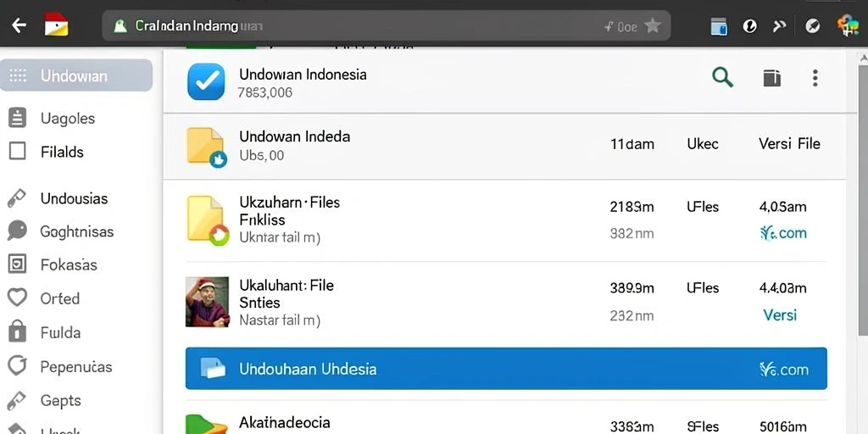Click the browser back arrow
Screen dimensions: 868x434
[19, 25]
